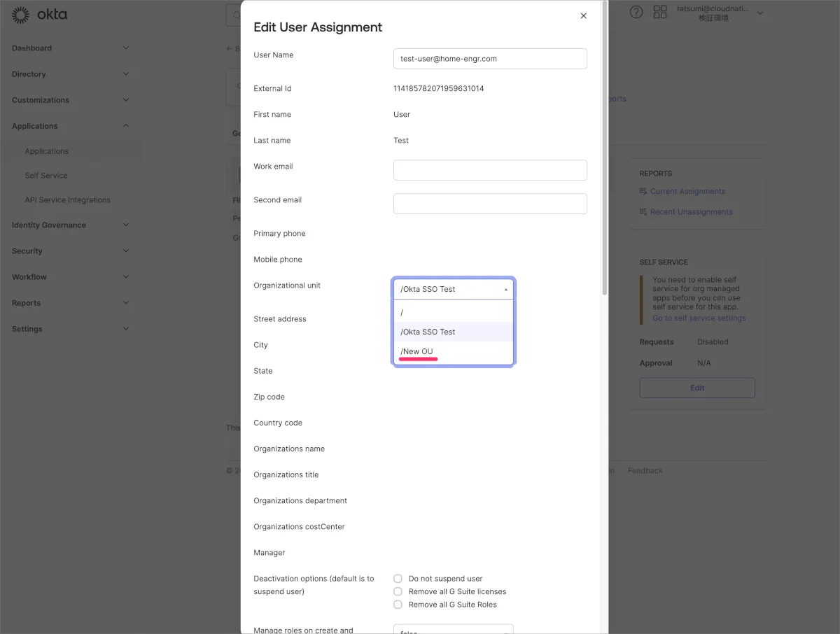Image resolution: width=840 pixels, height=634 pixels.
Task: Click the Work email input field
Action: click(490, 170)
